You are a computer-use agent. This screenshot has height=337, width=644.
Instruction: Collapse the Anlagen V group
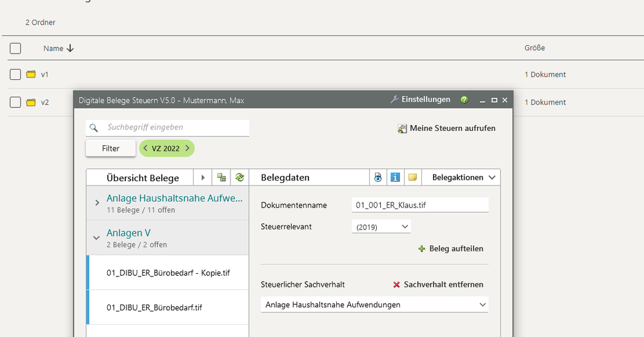point(97,238)
